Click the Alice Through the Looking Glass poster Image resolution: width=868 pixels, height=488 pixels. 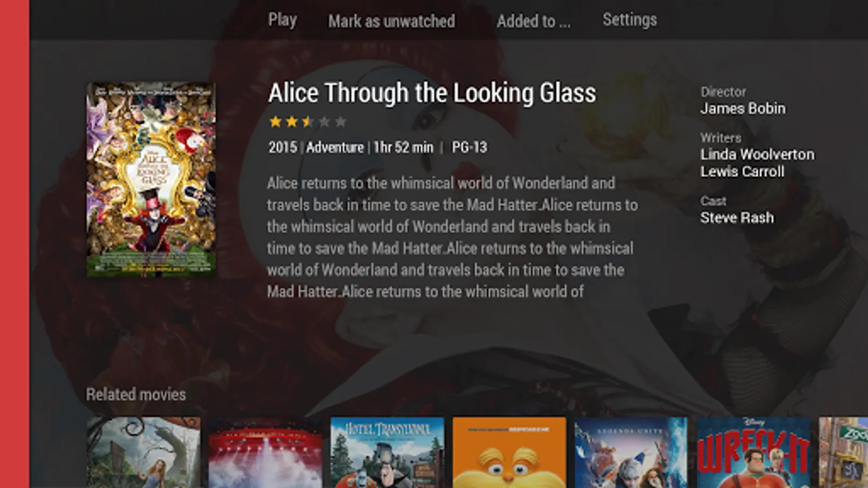pos(151,179)
